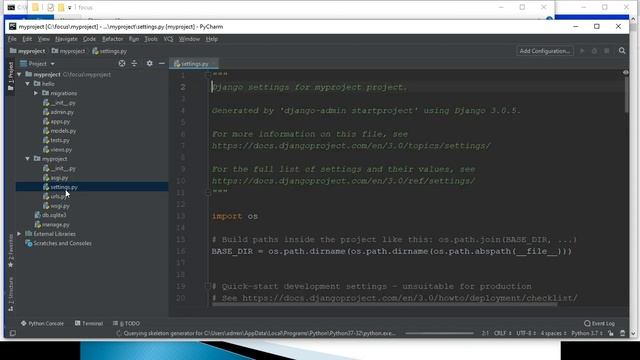Open the Run menu
Screen dimensions: 640x360
coord(134,39)
